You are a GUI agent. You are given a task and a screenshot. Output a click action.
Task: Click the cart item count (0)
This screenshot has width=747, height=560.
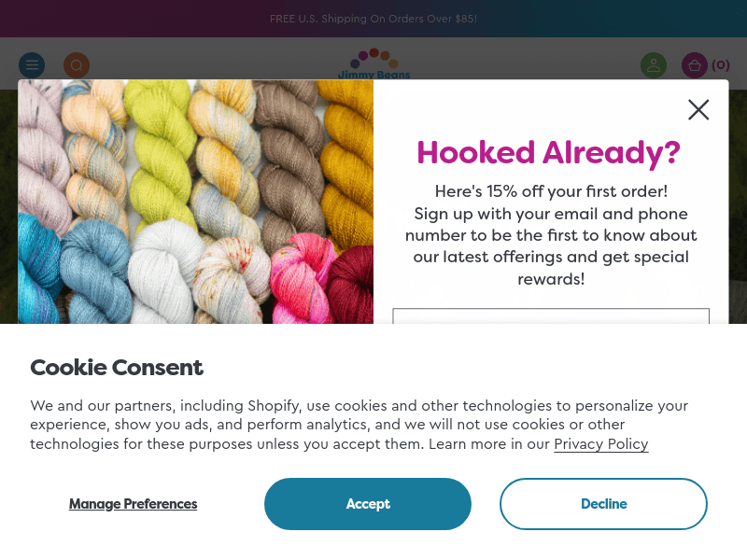721,65
